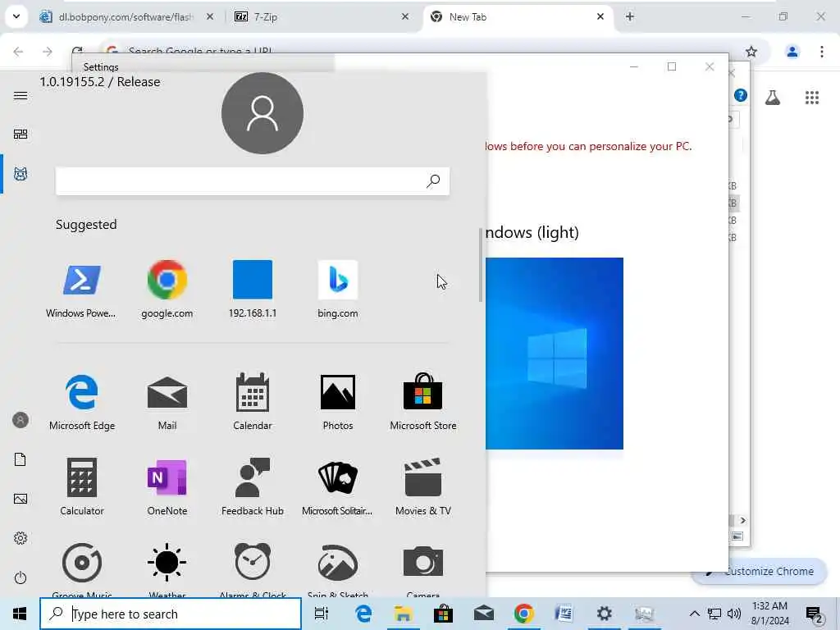Open Settings gear in Start sidebar

[21, 538]
